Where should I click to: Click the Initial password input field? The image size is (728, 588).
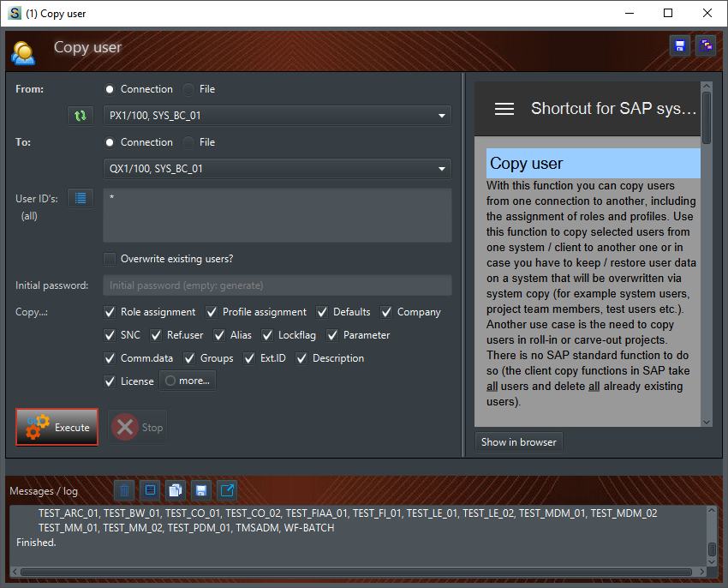click(278, 285)
